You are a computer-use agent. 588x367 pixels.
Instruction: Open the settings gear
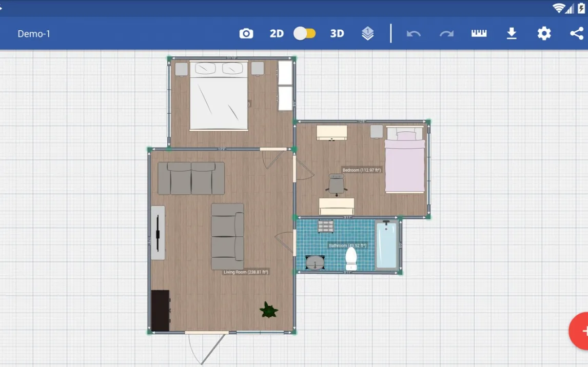(x=544, y=34)
